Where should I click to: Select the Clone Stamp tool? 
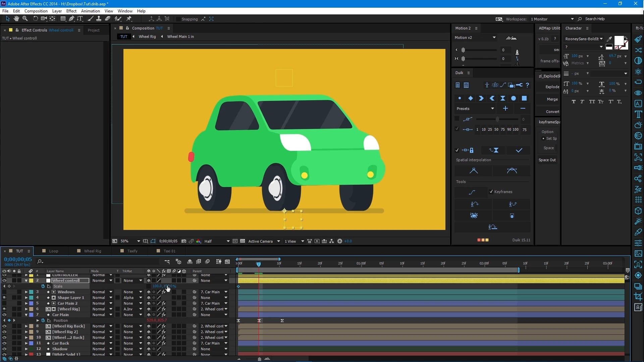point(99,19)
